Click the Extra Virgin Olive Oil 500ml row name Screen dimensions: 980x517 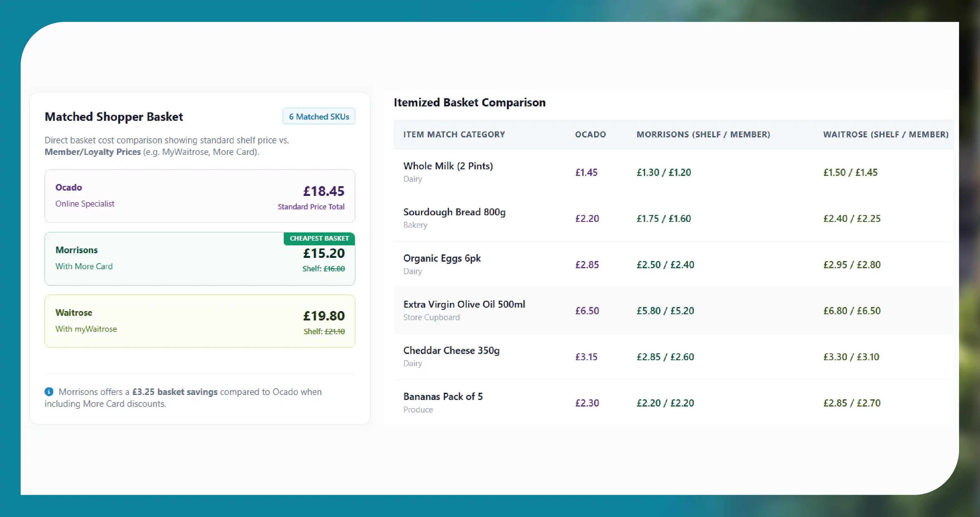coord(464,304)
